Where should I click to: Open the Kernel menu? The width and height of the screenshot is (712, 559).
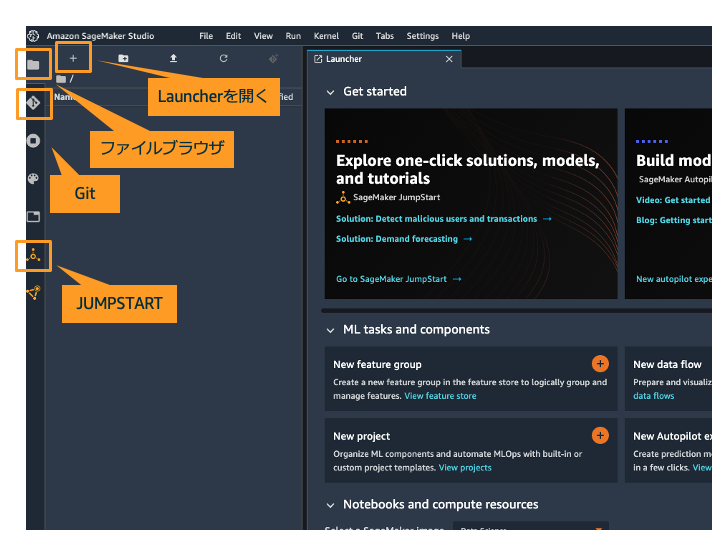click(326, 36)
